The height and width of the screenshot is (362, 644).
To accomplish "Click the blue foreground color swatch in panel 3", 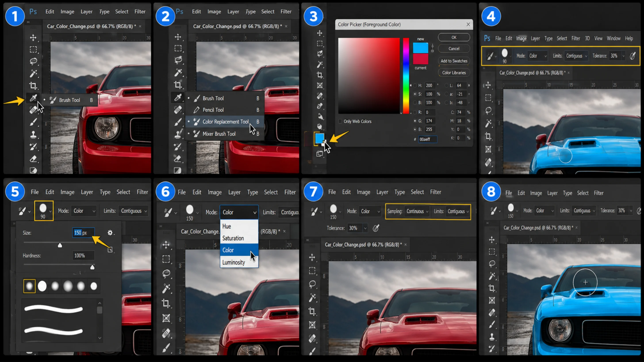I will [319, 138].
